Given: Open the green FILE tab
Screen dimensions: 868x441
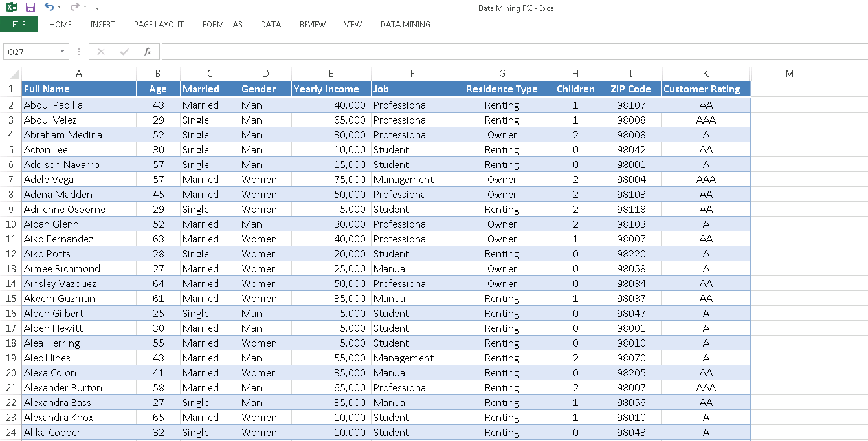Looking at the screenshot, I should [x=19, y=25].
